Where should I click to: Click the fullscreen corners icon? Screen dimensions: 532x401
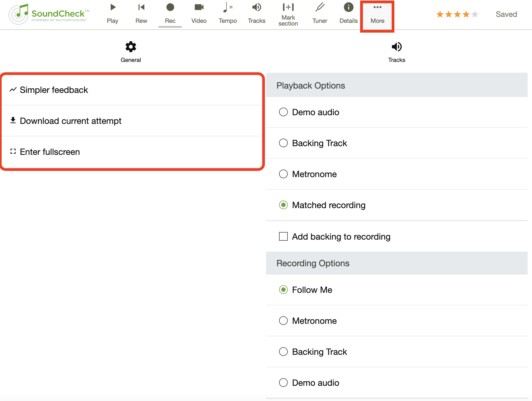click(13, 151)
